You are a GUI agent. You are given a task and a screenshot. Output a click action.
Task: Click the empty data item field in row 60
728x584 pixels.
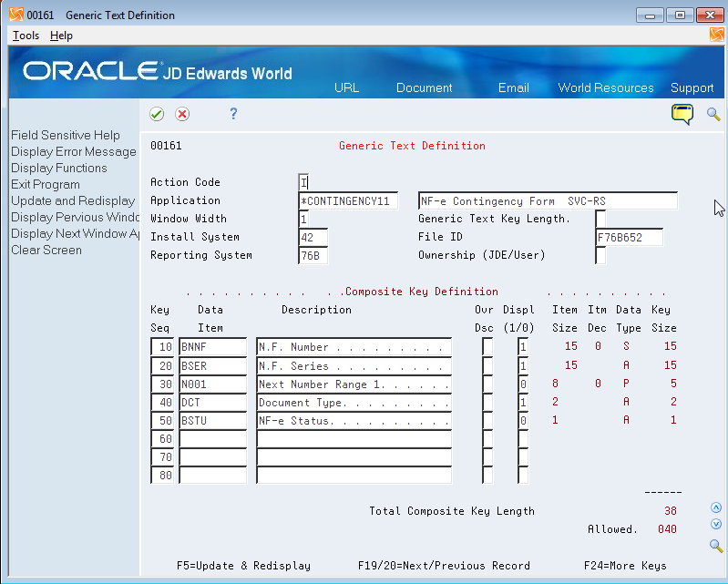(213, 439)
